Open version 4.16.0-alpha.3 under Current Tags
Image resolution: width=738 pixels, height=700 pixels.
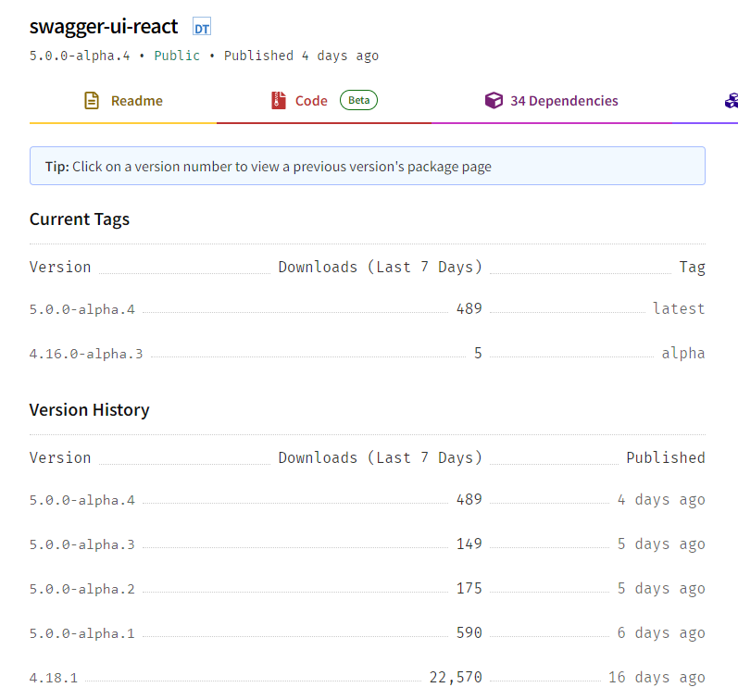click(x=86, y=354)
